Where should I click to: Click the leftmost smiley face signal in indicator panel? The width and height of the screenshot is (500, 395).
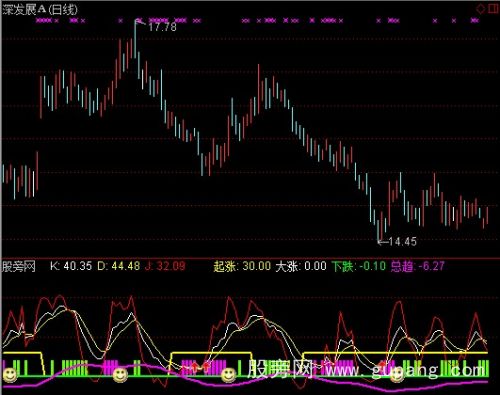tap(10, 375)
